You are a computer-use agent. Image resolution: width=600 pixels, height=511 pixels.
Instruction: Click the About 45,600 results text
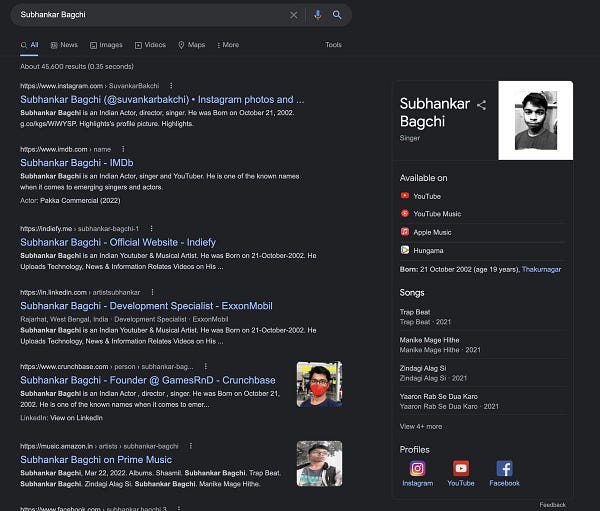[77, 67]
